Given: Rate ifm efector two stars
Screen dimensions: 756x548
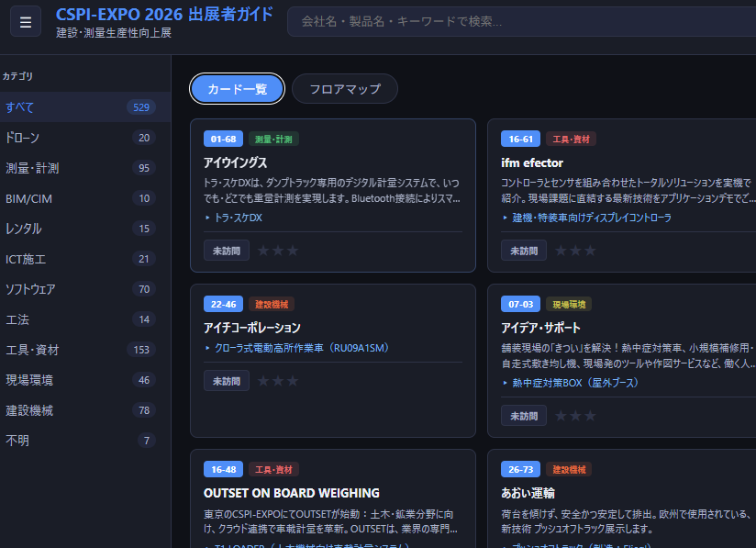Looking at the screenshot, I should coord(575,251).
